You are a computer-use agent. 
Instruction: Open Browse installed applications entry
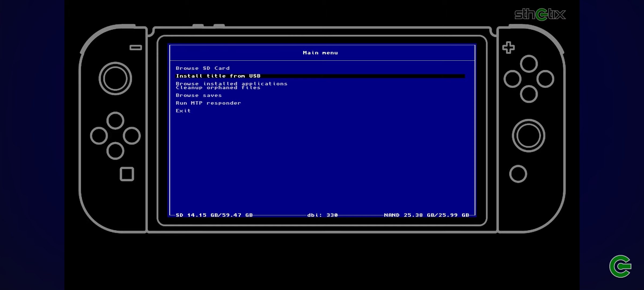[x=231, y=84]
